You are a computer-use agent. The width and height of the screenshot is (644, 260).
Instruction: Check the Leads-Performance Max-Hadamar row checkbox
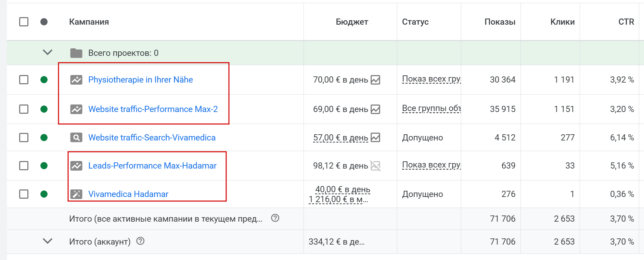pos(24,166)
